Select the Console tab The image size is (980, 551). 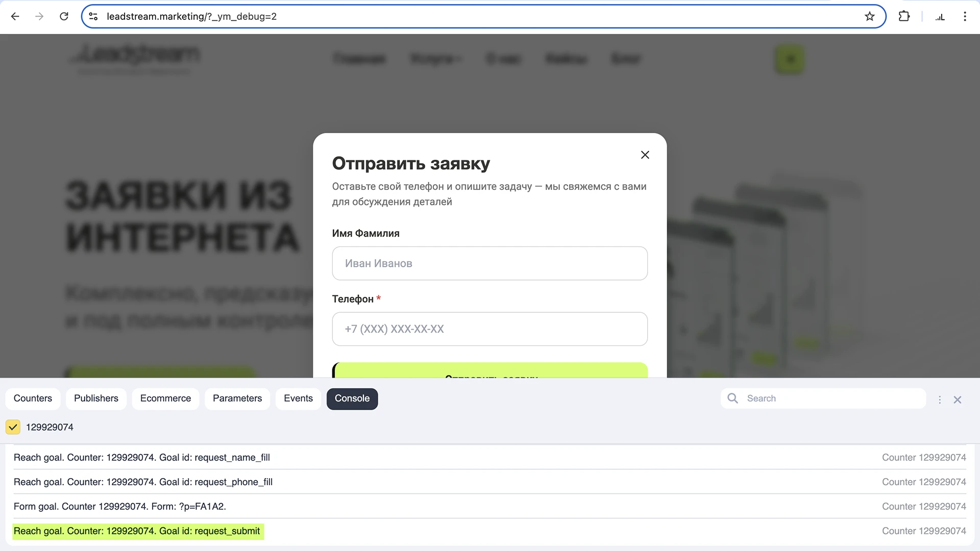[352, 398]
